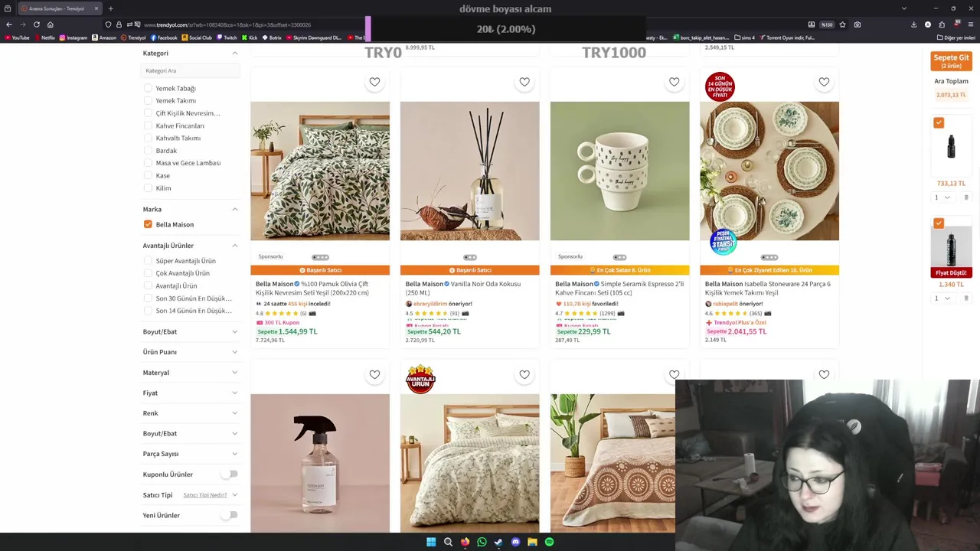Switch to Arama Sonuçları Trendyol tab
This screenshot has width=980, height=551.
tap(60, 8)
